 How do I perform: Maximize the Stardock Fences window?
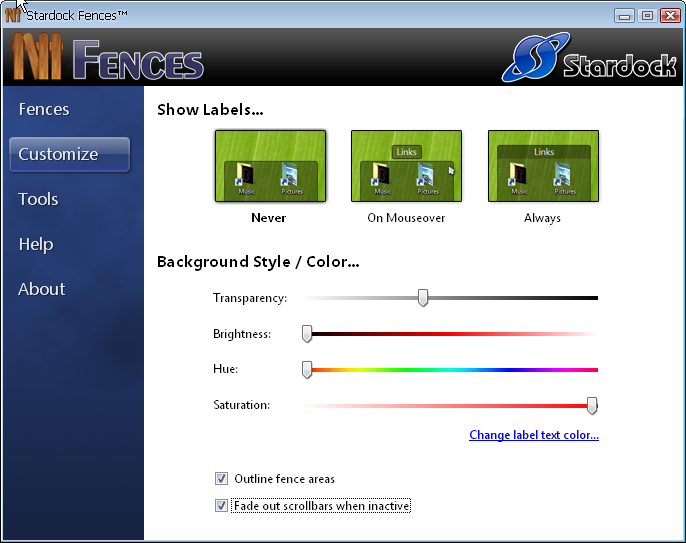[x=647, y=16]
